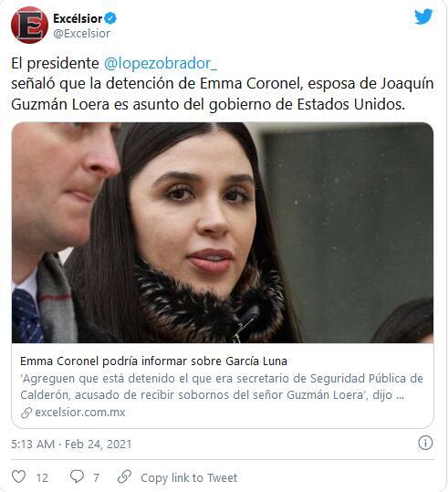This screenshot has height=492, width=448.
Task: Click the reply count 7
Action: (96, 478)
